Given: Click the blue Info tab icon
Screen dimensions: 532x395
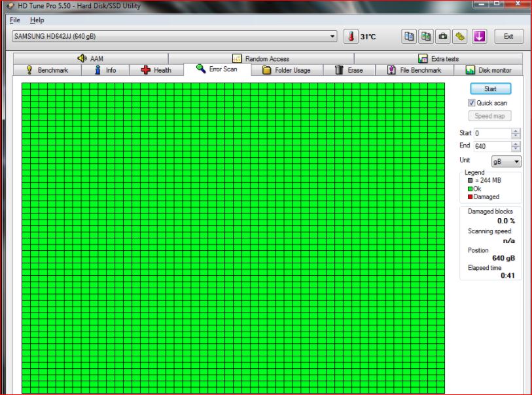Looking at the screenshot, I should coord(98,70).
